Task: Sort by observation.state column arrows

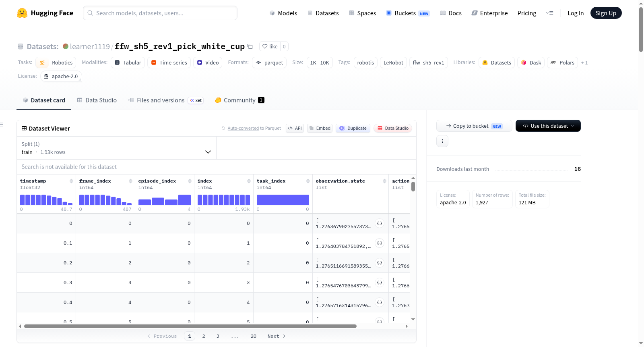Action: (x=384, y=181)
